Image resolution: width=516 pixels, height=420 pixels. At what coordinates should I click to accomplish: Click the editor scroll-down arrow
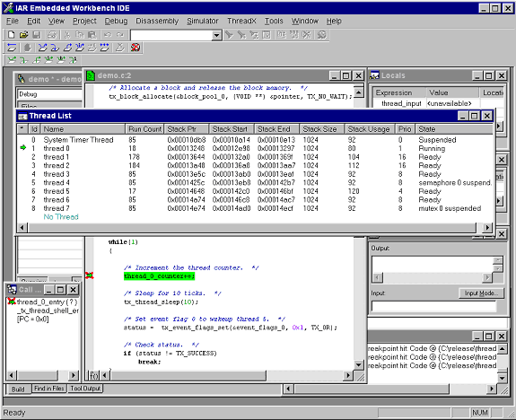pos(359,364)
